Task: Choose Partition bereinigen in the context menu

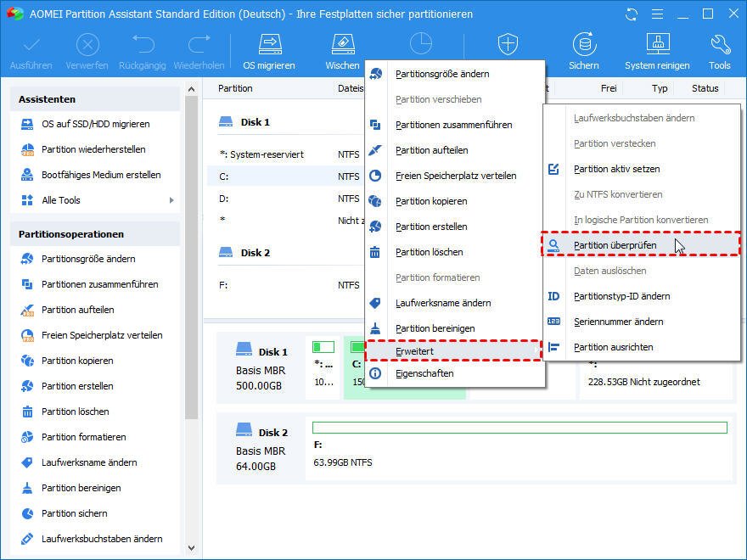Action: (x=455, y=328)
